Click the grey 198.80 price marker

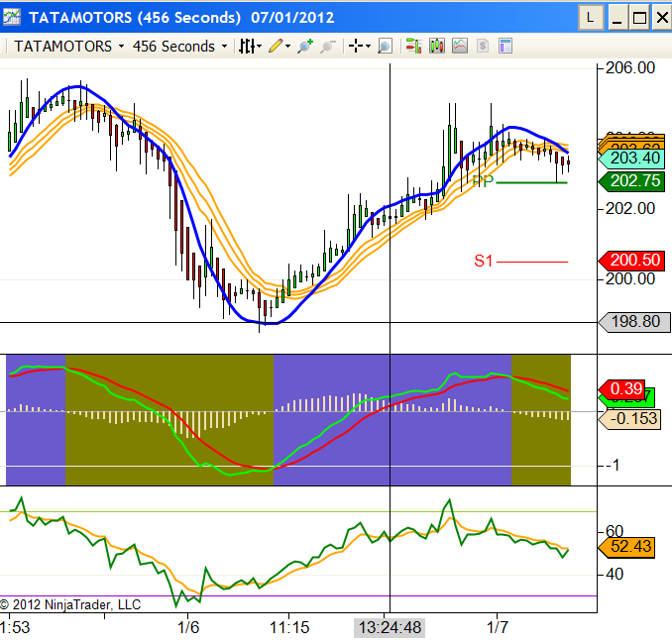pyautogui.click(x=634, y=322)
